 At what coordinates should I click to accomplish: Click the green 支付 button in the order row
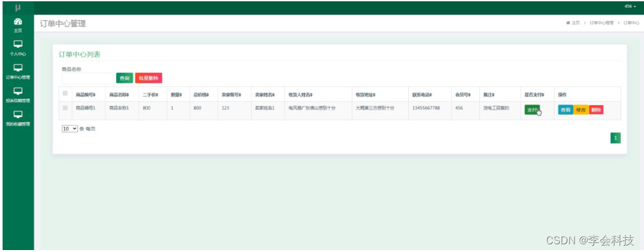[533, 110]
